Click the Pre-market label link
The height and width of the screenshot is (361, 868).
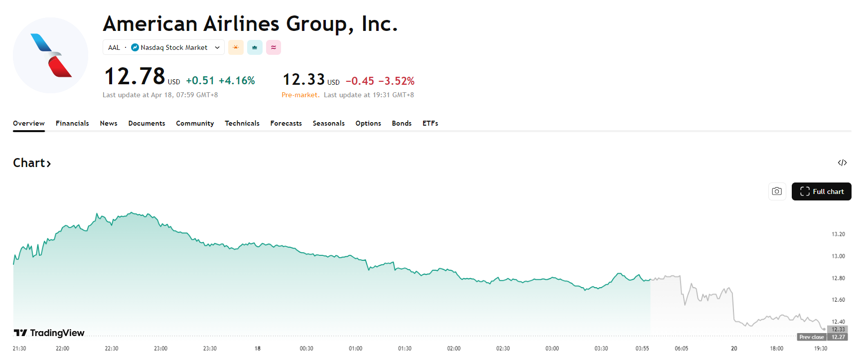click(299, 95)
